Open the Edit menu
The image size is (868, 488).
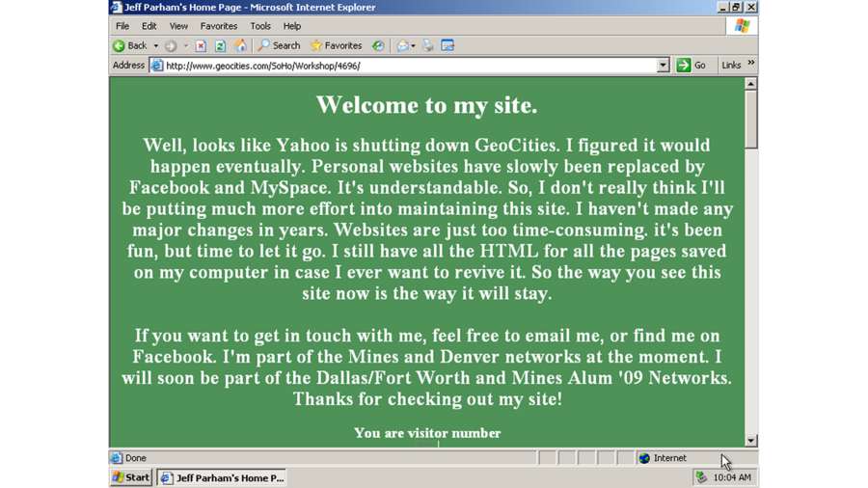pos(149,26)
